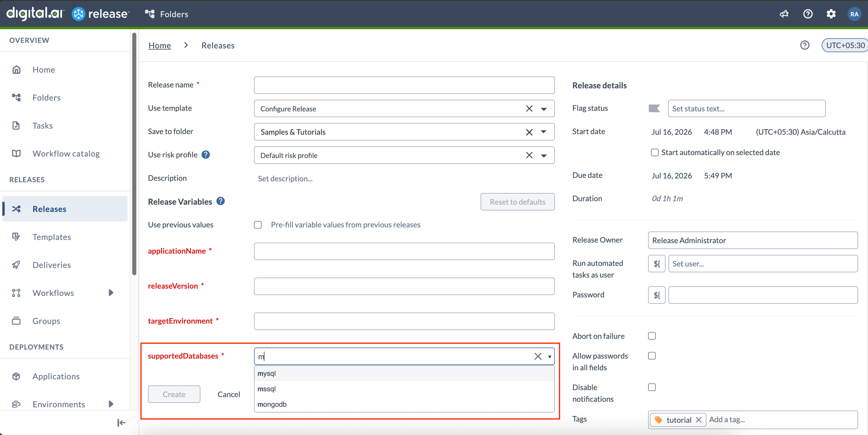Clear the Use template selection
The height and width of the screenshot is (435, 868).
click(x=529, y=108)
